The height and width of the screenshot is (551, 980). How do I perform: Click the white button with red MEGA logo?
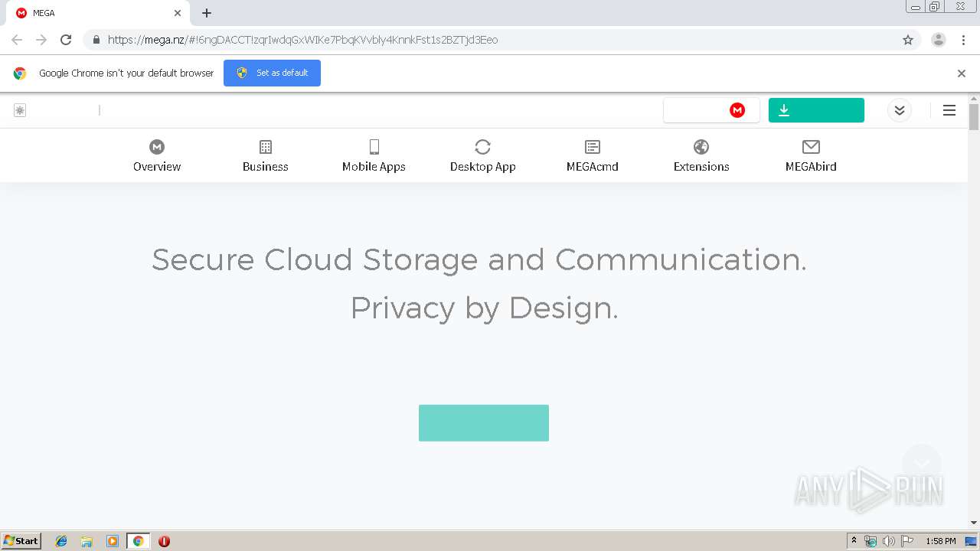coord(711,110)
